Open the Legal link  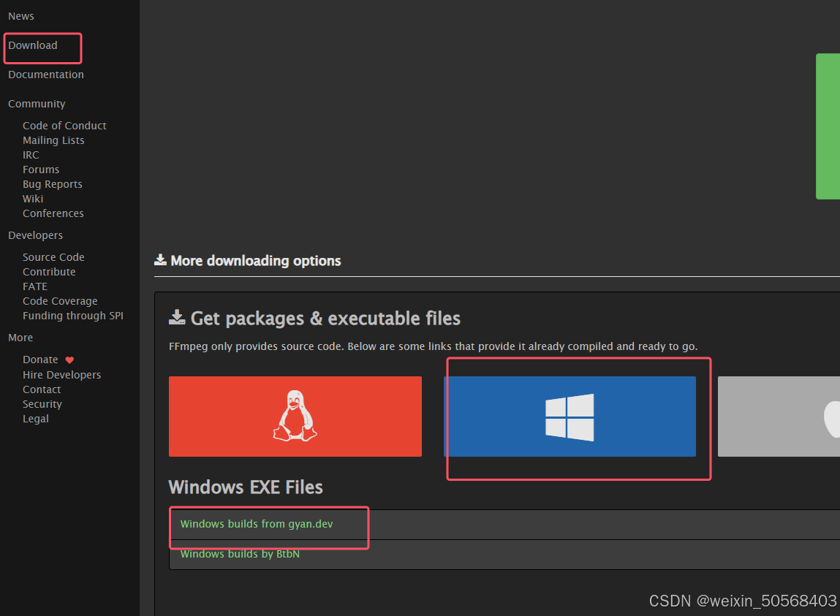click(x=35, y=419)
